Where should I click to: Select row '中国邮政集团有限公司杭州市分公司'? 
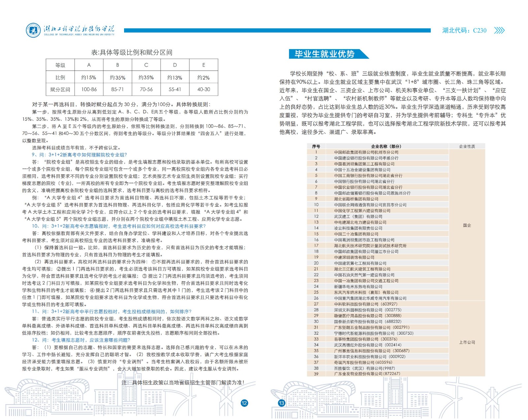[x=378, y=152]
